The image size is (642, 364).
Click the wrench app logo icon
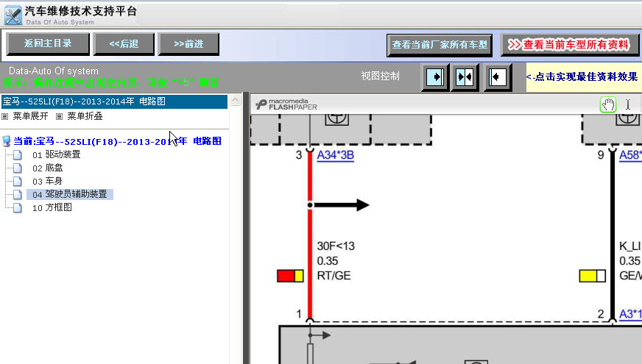pyautogui.click(x=13, y=15)
